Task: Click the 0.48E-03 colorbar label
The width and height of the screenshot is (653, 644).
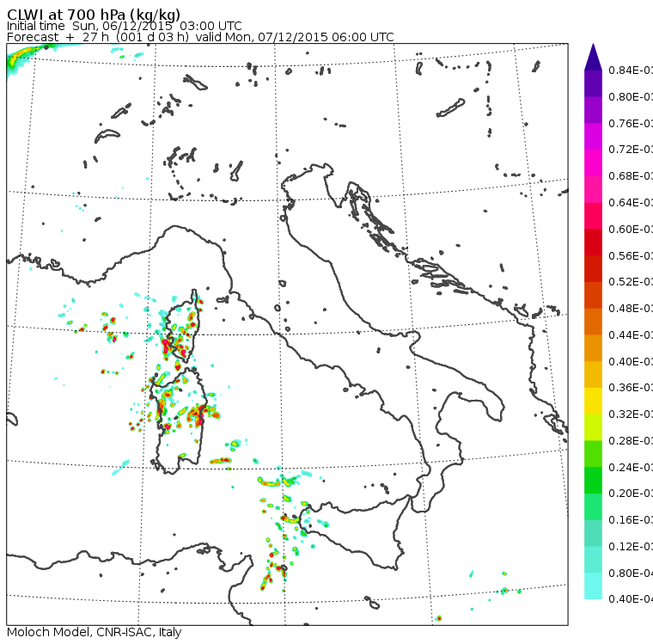Action: [x=631, y=309]
